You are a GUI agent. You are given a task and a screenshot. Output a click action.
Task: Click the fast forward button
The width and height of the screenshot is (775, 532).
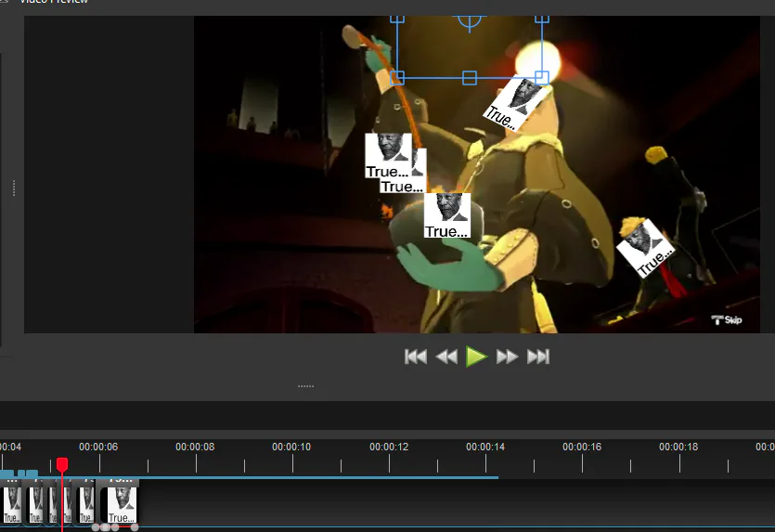[507, 357]
